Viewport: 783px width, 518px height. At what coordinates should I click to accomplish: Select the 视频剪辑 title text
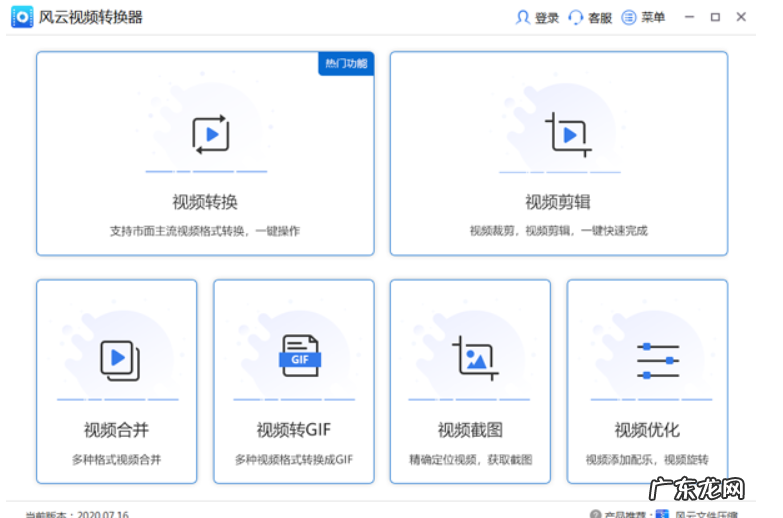coord(558,202)
